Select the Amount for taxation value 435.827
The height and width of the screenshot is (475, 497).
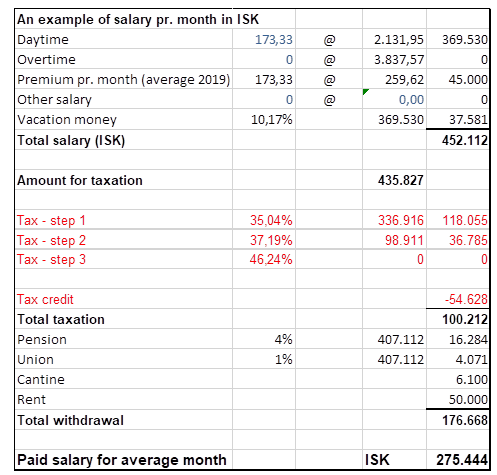click(x=394, y=180)
